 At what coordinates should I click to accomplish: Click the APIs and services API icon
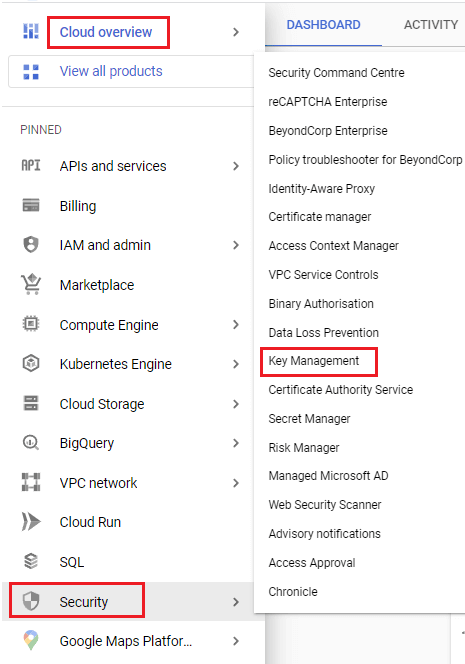(31, 165)
